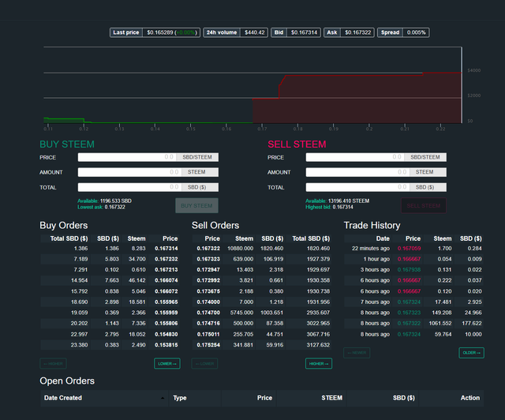Click the sell order priced 0.172992
This screenshot has height=420, width=505.
click(x=262, y=280)
